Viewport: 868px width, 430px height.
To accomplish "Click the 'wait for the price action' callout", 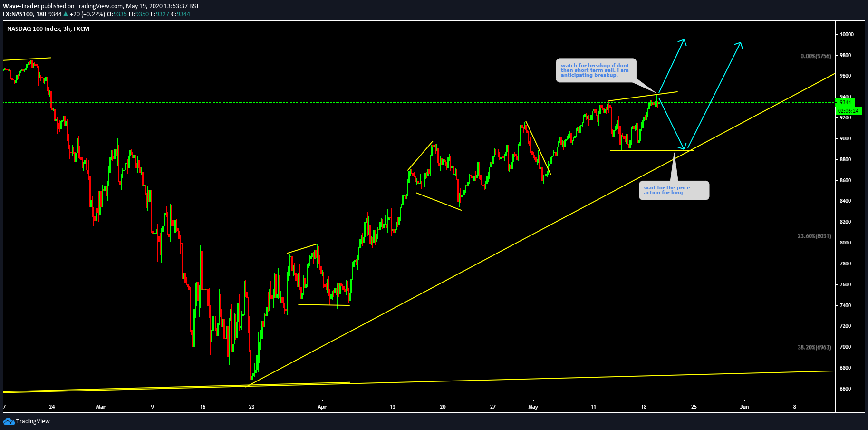I will 674,190.
